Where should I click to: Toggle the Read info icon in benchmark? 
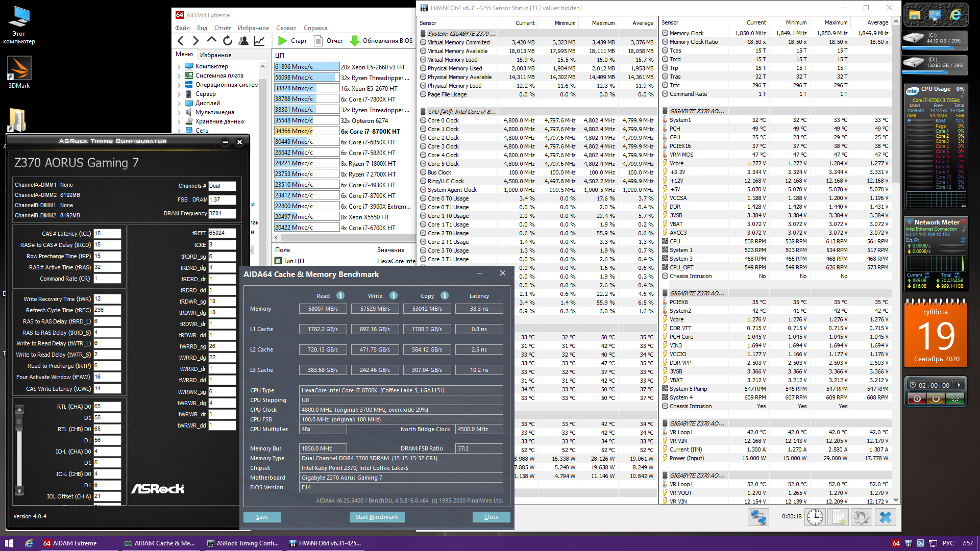tap(340, 295)
